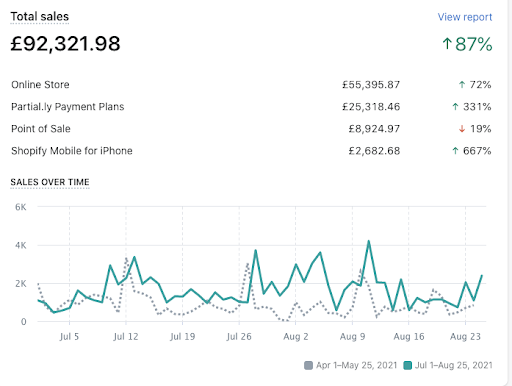Click the £92,321.98 total amount
This screenshot has width=512, height=386.
[x=65, y=44]
